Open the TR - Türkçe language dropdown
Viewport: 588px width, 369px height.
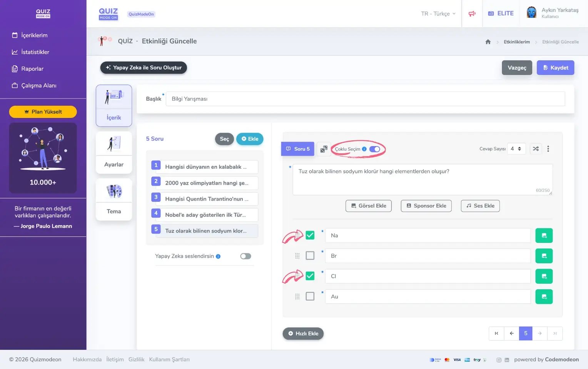[438, 13]
